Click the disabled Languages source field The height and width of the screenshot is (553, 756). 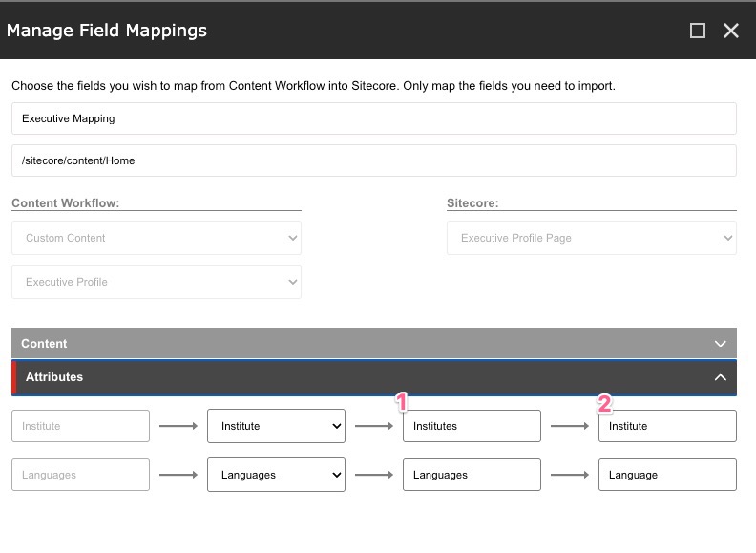click(x=80, y=475)
